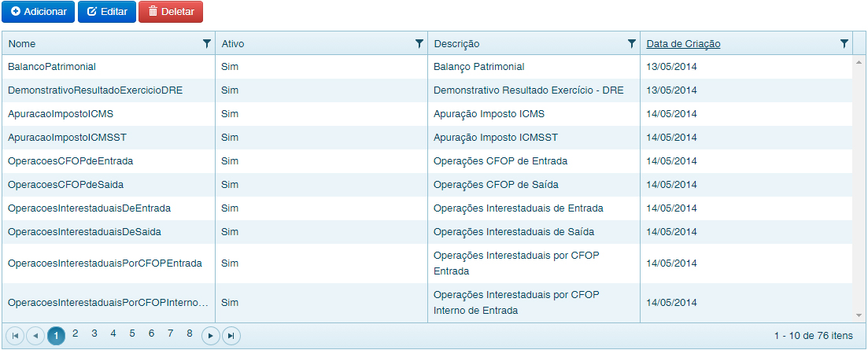Click date 13/05/2014 in BalancoPatrimonial row
Viewport: 868px width, 350px height.
671,66
